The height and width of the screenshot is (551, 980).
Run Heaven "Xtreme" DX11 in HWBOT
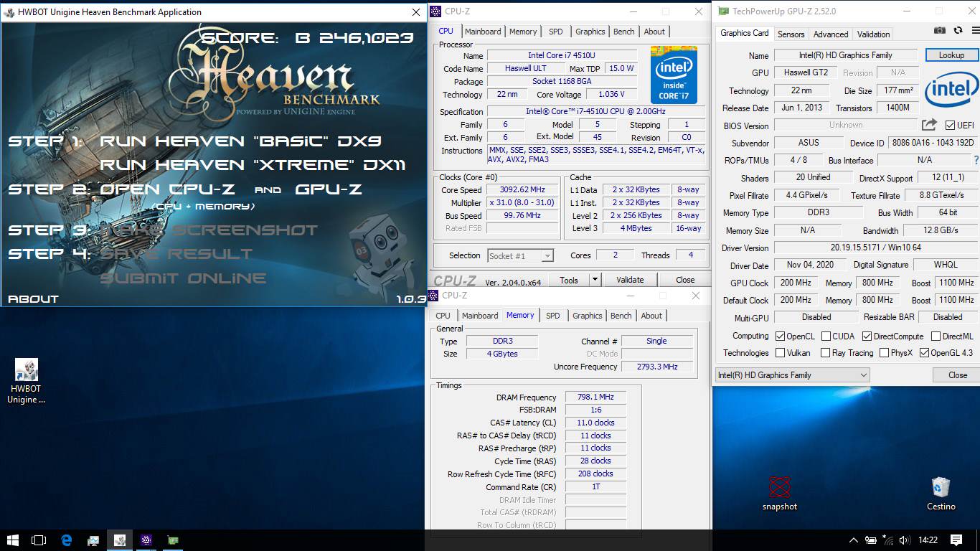tap(253, 165)
